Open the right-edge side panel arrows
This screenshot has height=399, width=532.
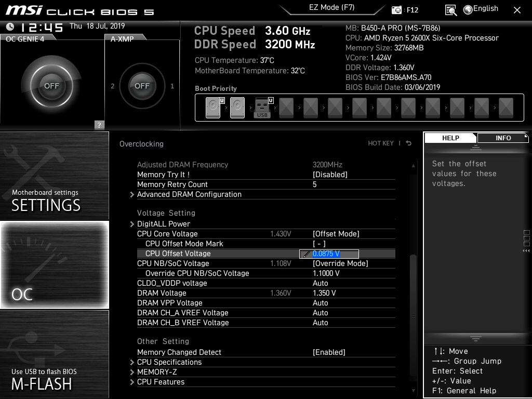(526, 251)
